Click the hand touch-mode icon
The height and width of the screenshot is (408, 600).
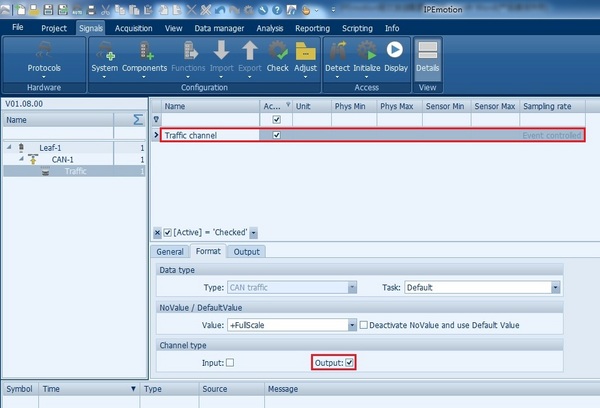point(305,10)
